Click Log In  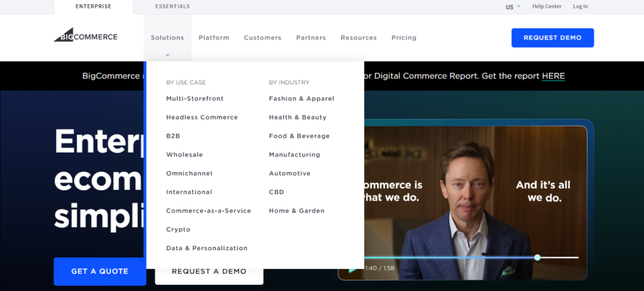pyautogui.click(x=580, y=7)
